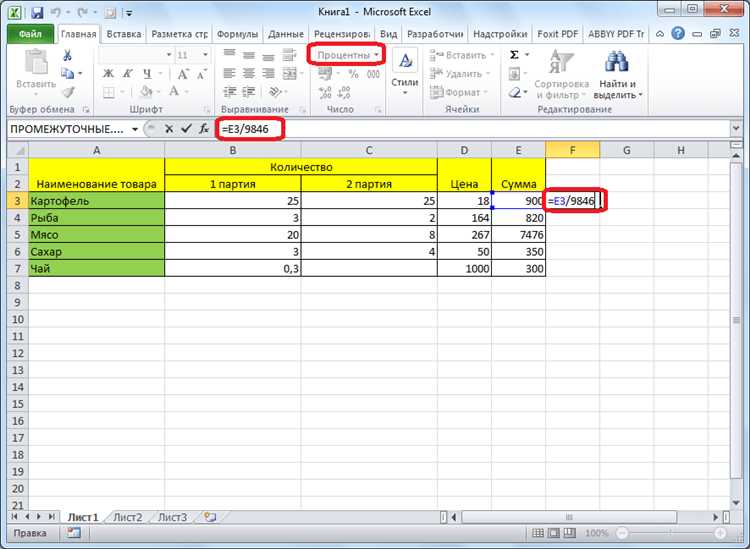Click the Файл button
The image size is (750, 549).
(29, 33)
